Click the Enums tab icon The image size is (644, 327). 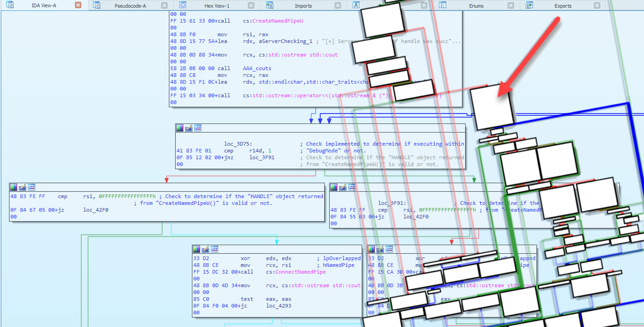pos(443,5)
